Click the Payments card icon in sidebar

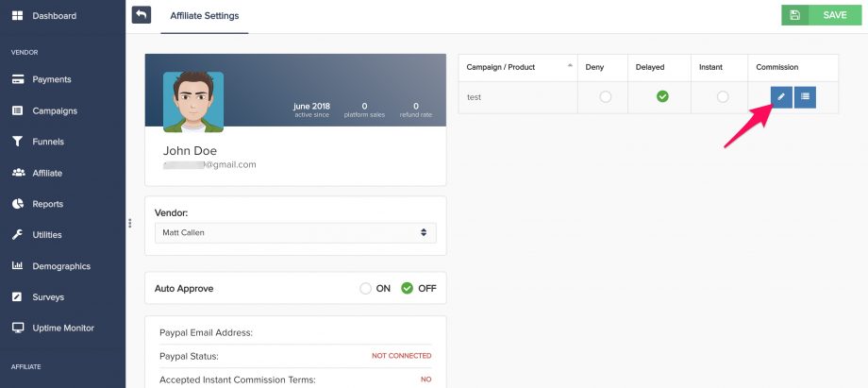tap(18, 79)
